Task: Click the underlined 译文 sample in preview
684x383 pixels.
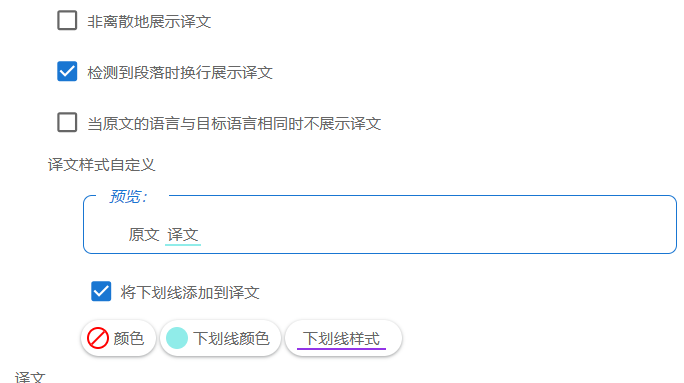Action: click(x=183, y=235)
